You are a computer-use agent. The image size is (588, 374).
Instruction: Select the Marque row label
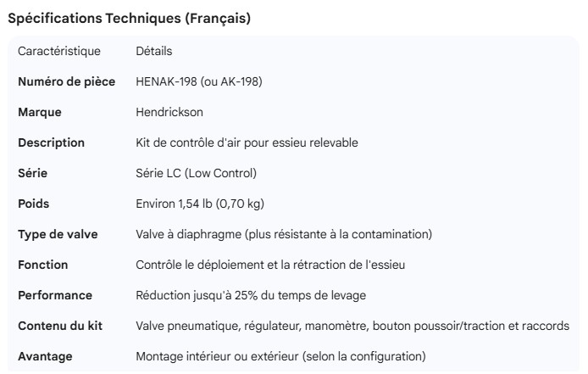[40, 113]
